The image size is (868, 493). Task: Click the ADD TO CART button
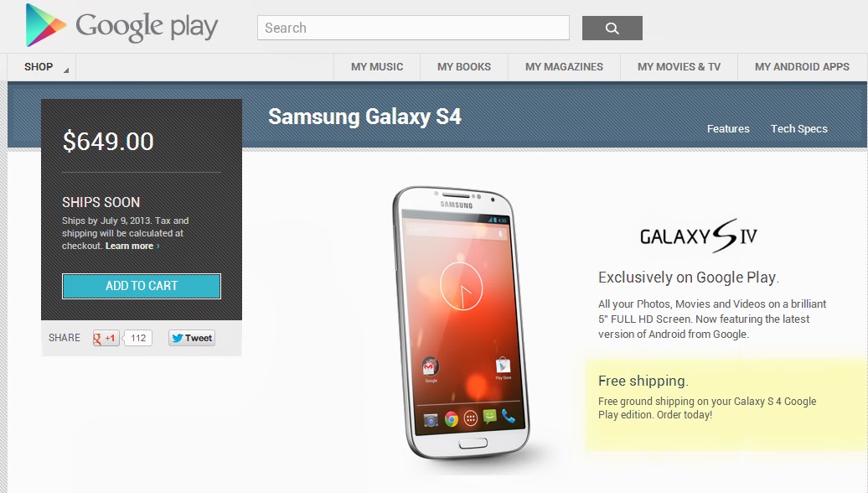click(142, 286)
